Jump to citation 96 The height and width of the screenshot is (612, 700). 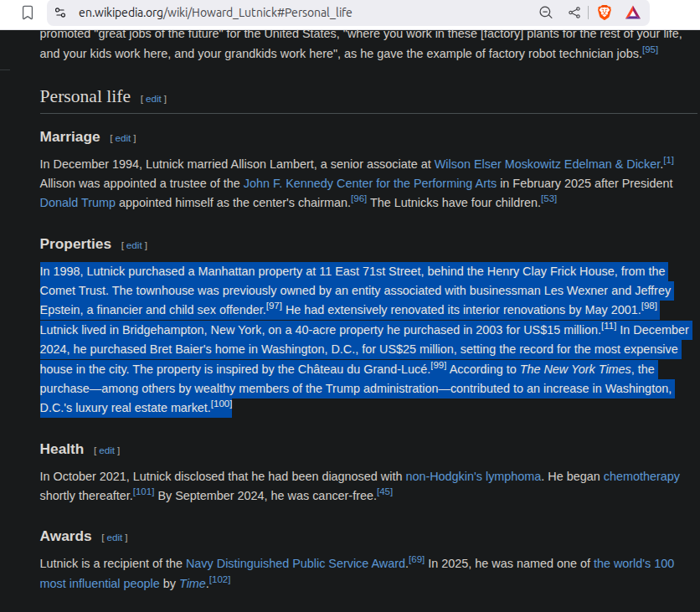[x=358, y=198]
